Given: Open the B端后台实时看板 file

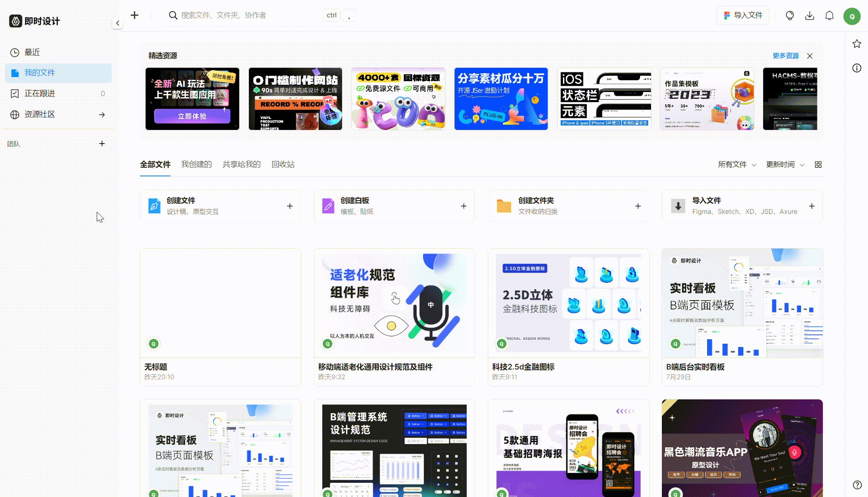Looking at the screenshot, I should point(742,303).
